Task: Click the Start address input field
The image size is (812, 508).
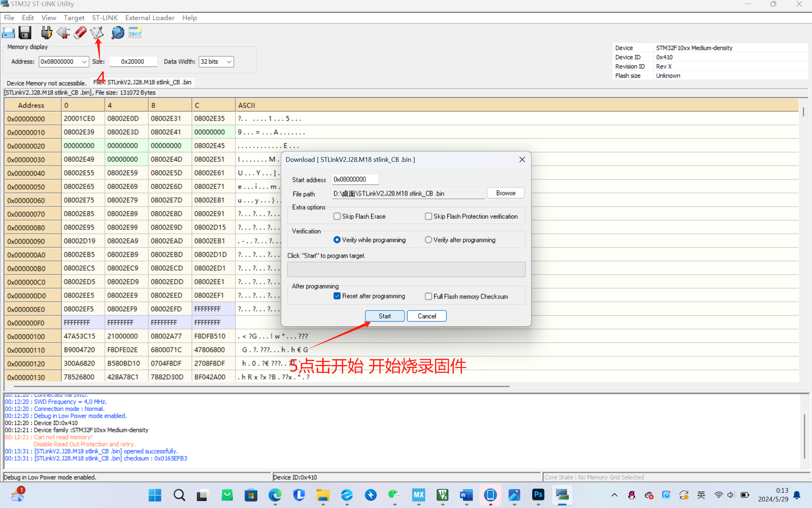Action: (355, 179)
